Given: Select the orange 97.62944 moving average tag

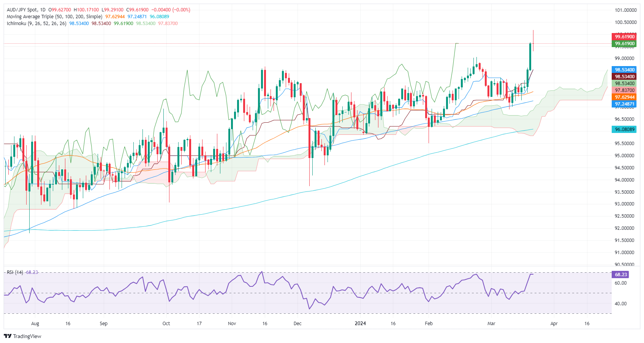Looking at the screenshot, I should pyautogui.click(x=625, y=97).
